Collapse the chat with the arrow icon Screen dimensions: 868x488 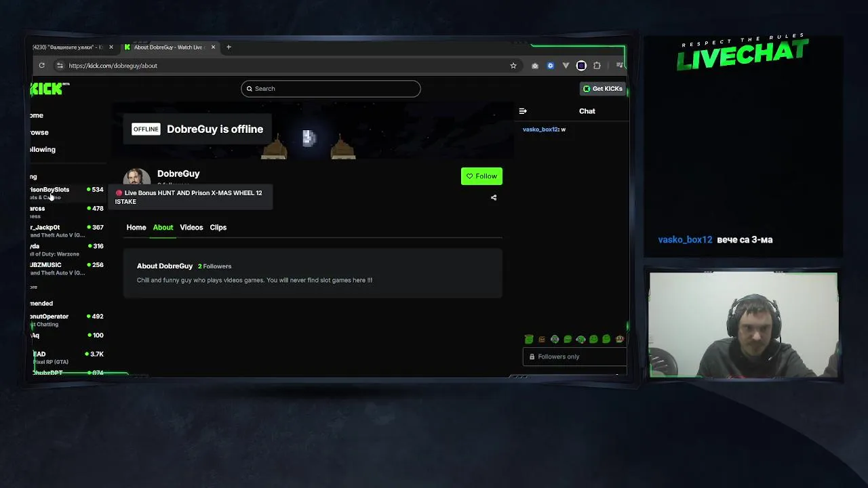tap(523, 111)
